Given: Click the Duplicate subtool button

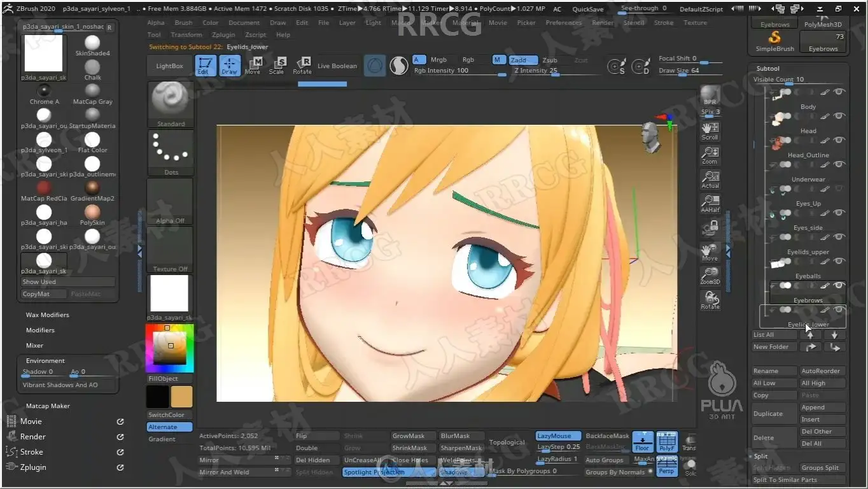Looking at the screenshot, I should 774,413.
